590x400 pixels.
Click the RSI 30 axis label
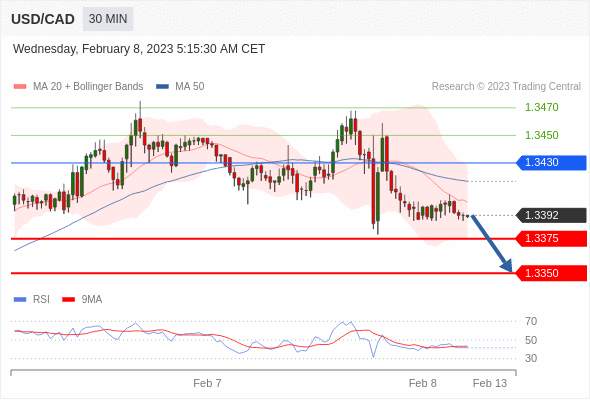[x=531, y=358]
